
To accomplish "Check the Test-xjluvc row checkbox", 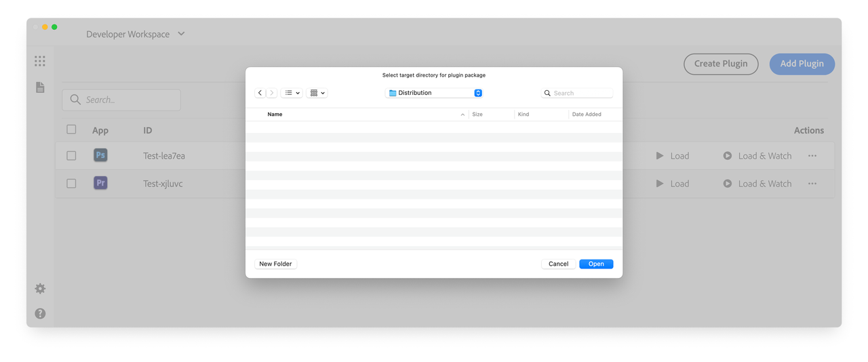I will click(x=71, y=184).
